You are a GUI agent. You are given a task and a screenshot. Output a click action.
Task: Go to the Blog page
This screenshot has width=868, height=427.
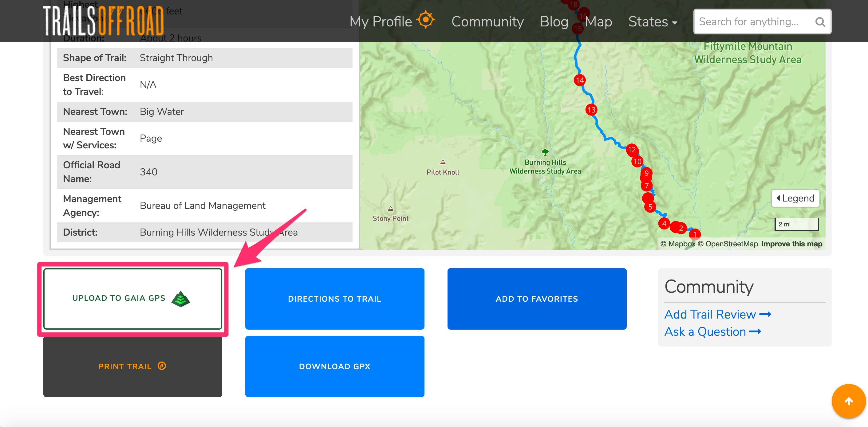tap(554, 22)
